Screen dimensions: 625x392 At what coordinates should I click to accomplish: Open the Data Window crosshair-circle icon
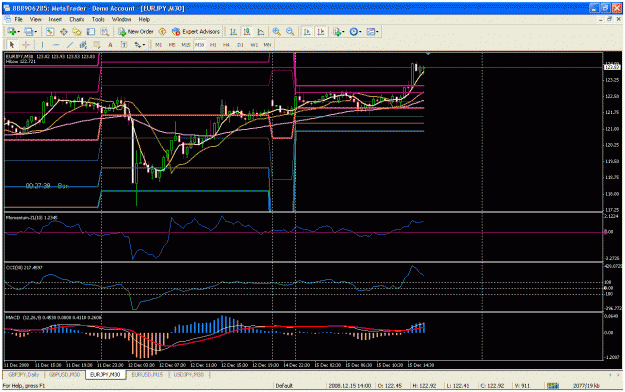tap(63, 32)
